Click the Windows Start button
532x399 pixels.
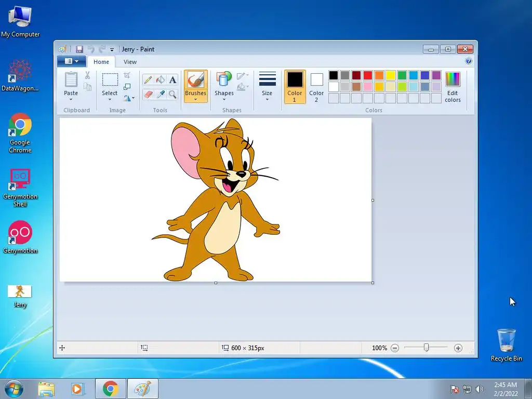click(x=14, y=389)
